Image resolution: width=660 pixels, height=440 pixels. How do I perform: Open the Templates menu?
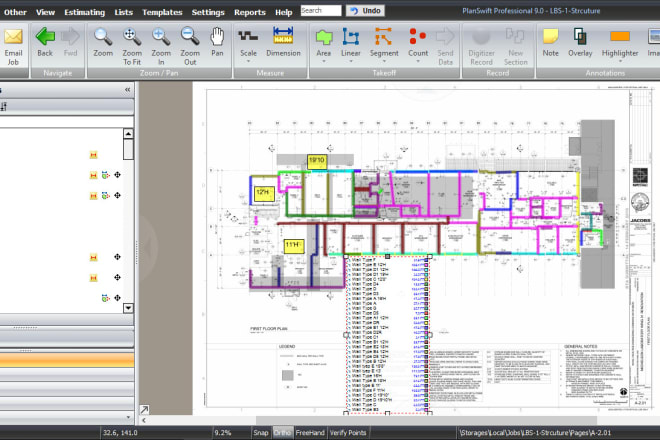[x=162, y=12]
